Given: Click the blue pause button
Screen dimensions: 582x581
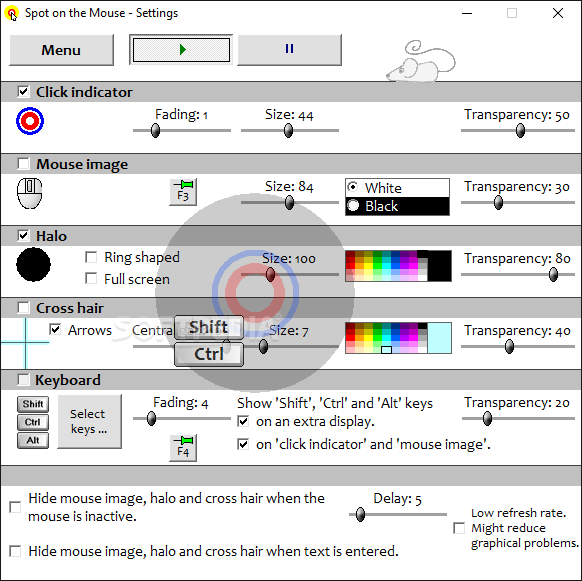Looking at the screenshot, I should click(x=290, y=49).
